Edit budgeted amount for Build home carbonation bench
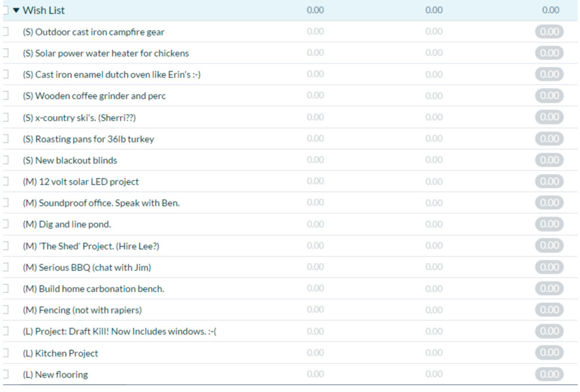 coord(315,288)
